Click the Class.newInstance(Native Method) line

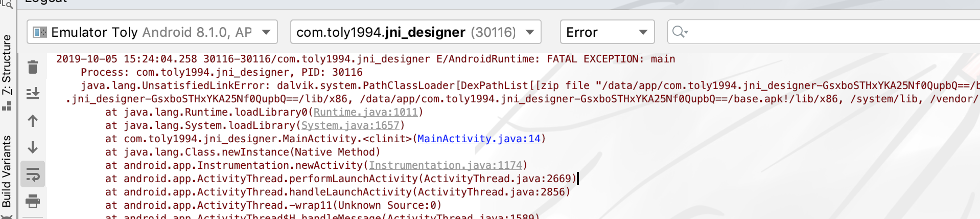243,152
